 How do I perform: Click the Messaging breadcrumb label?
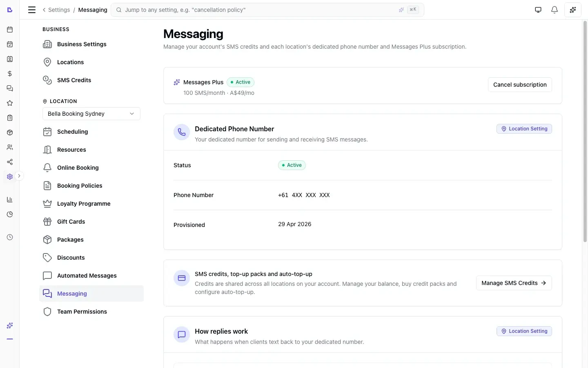[93, 10]
